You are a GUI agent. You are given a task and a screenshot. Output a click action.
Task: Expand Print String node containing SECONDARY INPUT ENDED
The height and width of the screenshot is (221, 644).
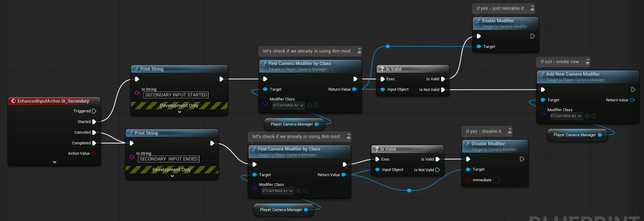click(x=172, y=176)
